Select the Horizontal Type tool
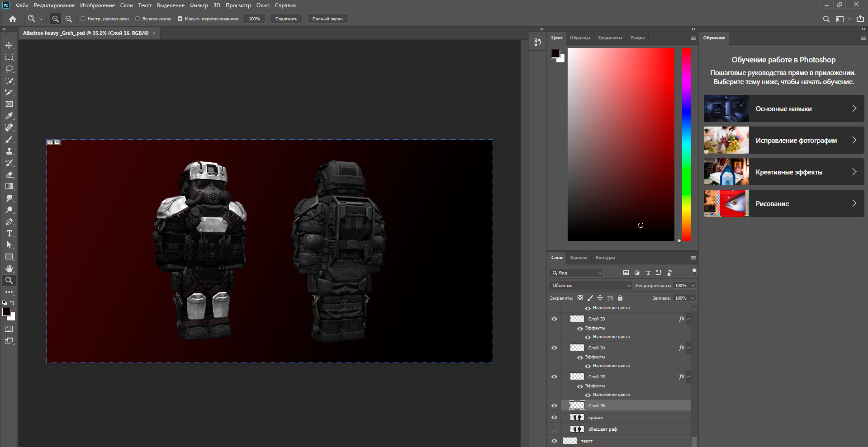Image resolution: width=868 pixels, height=447 pixels. tap(9, 233)
